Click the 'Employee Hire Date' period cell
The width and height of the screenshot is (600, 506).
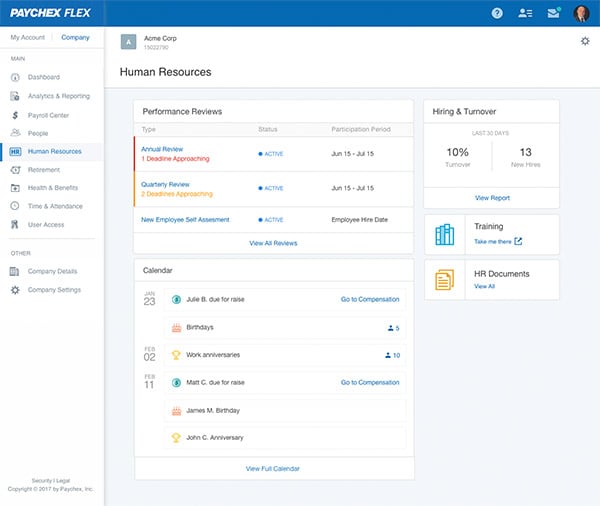pos(359,219)
